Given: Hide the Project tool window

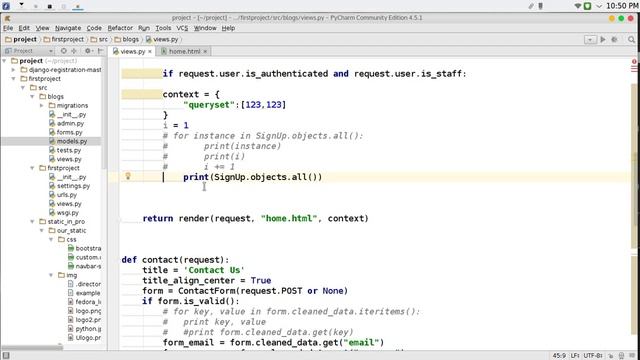Looking at the screenshot, I should [x=100, y=51].
